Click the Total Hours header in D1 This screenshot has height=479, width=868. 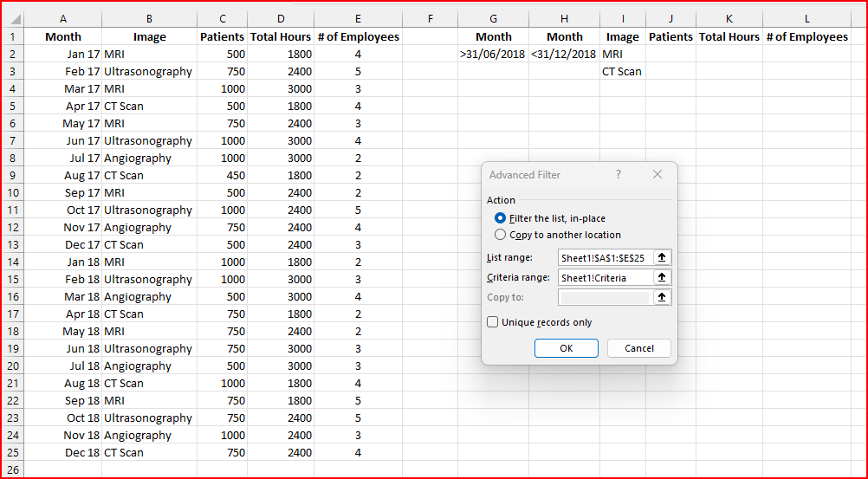coord(281,37)
